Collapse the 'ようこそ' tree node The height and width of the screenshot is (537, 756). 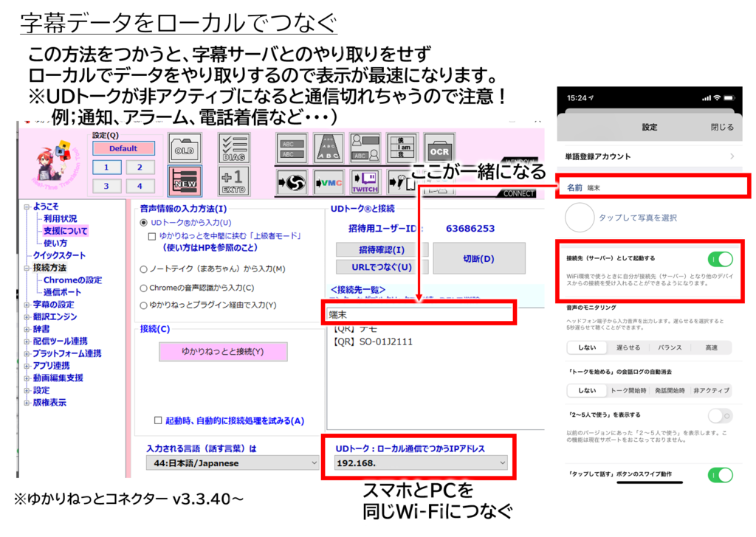(x=27, y=207)
